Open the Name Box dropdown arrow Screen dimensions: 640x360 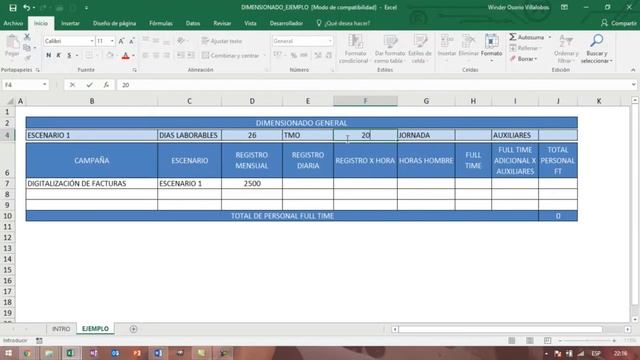44,84
